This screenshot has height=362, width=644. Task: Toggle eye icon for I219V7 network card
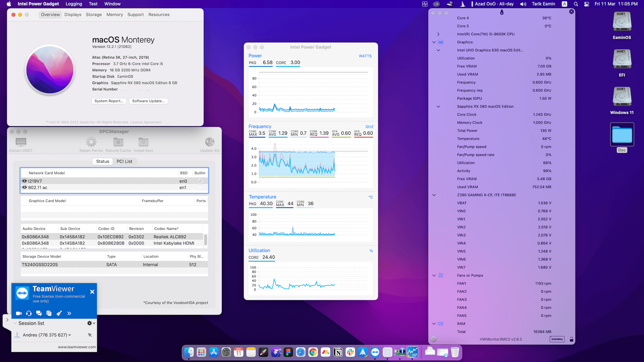pyautogui.click(x=24, y=181)
